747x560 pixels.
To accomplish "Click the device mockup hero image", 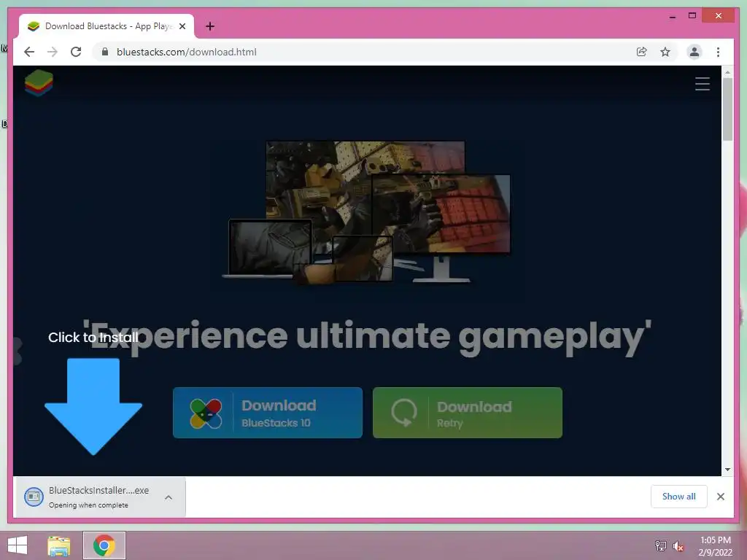I will click(x=366, y=212).
